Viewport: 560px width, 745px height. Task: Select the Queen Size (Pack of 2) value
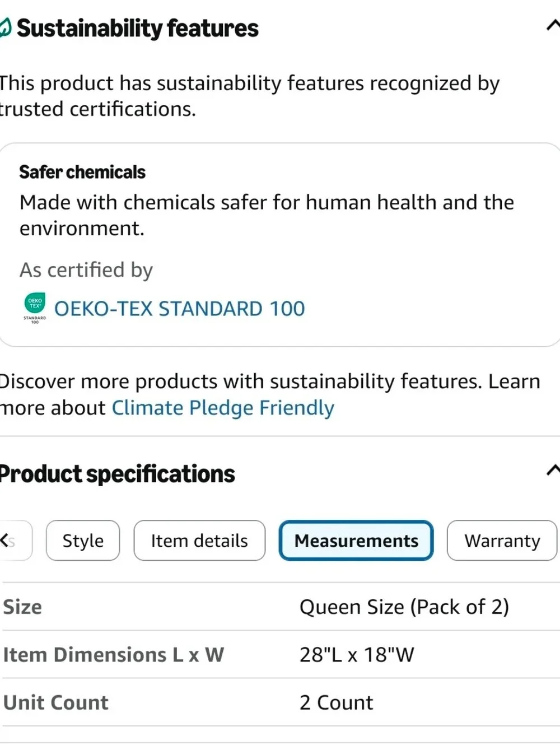point(404,607)
